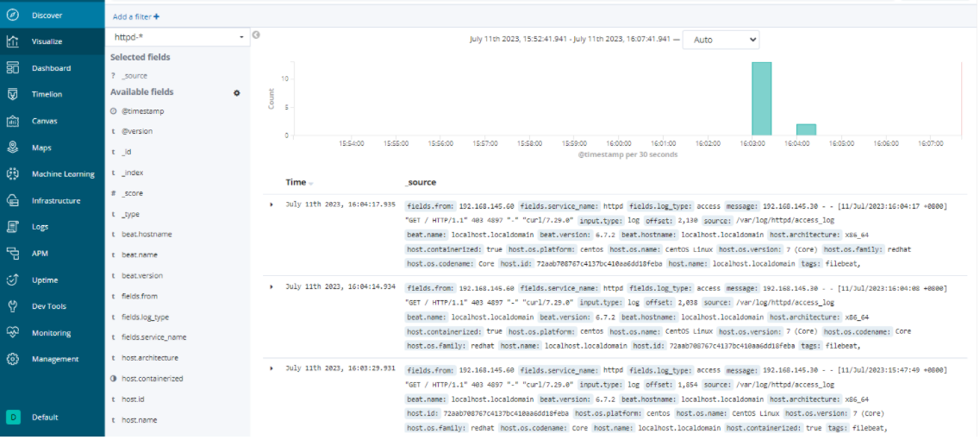Select the fields.from field

[140, 297]
